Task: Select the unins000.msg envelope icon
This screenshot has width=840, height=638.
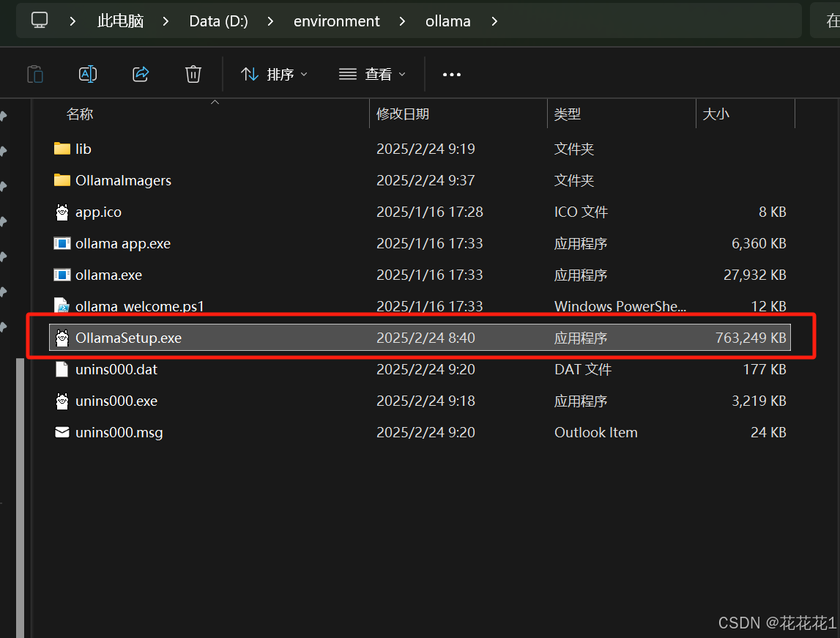Action: pos(62,431)
